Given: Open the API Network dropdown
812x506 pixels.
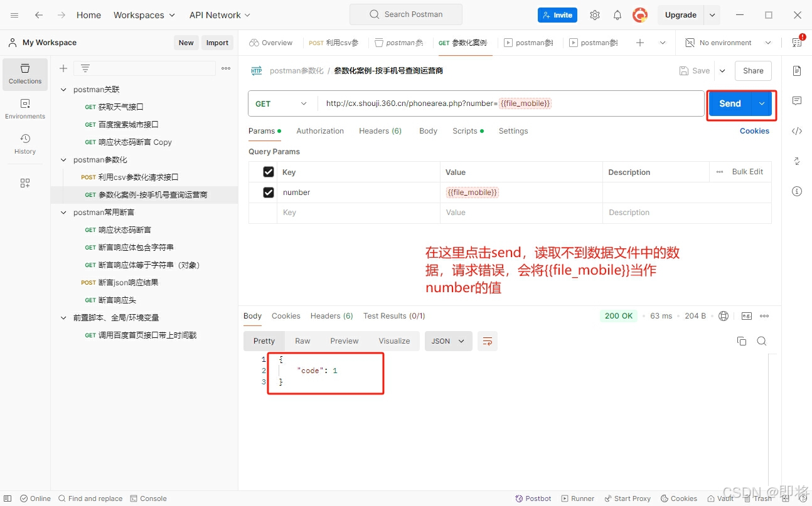Looking at the screenshot, I should 220,15.
